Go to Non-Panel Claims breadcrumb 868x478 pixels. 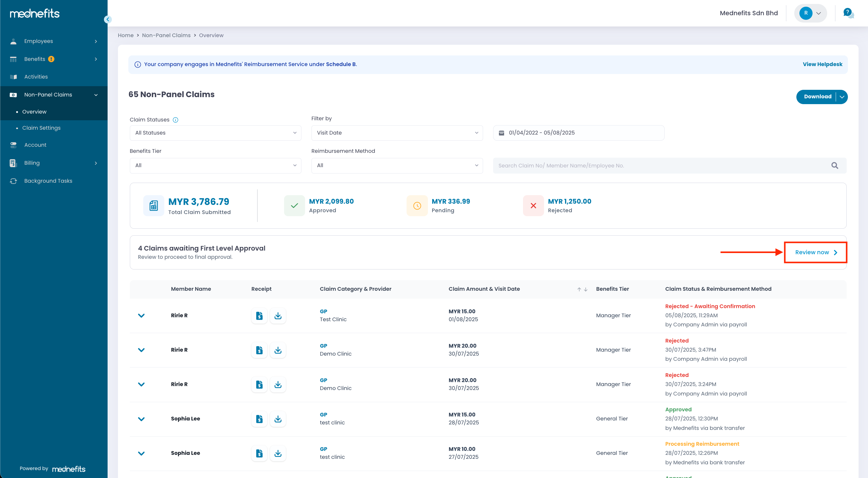pos(166,35)
